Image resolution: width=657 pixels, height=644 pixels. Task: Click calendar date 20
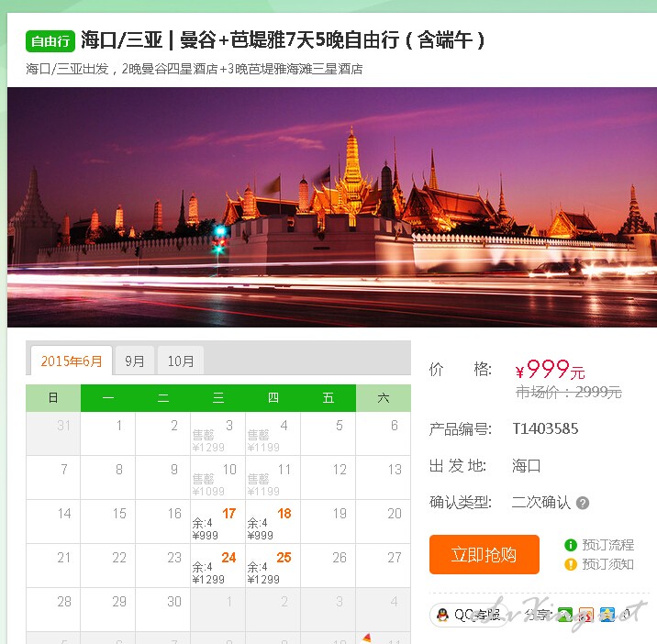click(x=383, y=522)
